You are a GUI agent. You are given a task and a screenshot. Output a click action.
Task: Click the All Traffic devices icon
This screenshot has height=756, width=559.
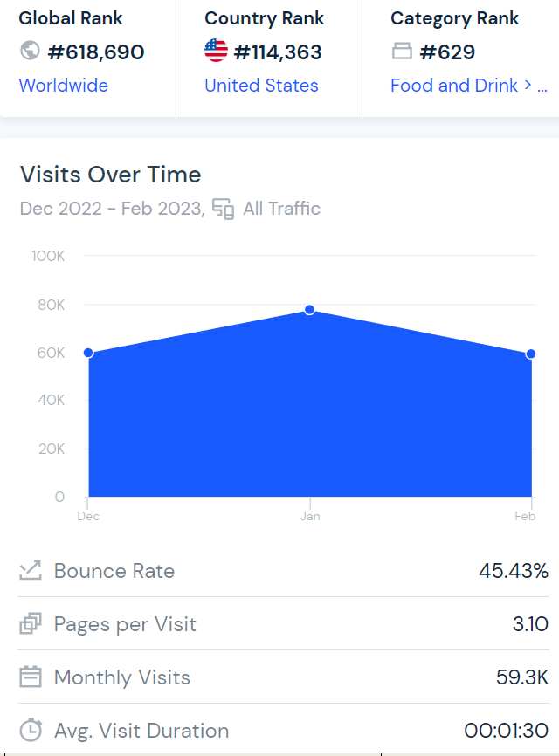pyautogui.click(x=224, y=210)
